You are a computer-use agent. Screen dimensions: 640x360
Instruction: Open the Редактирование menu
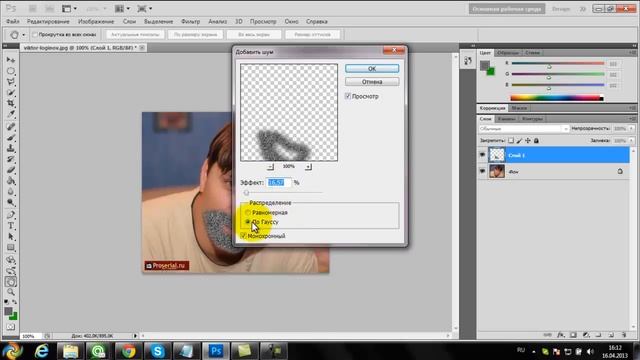(48, 22)
